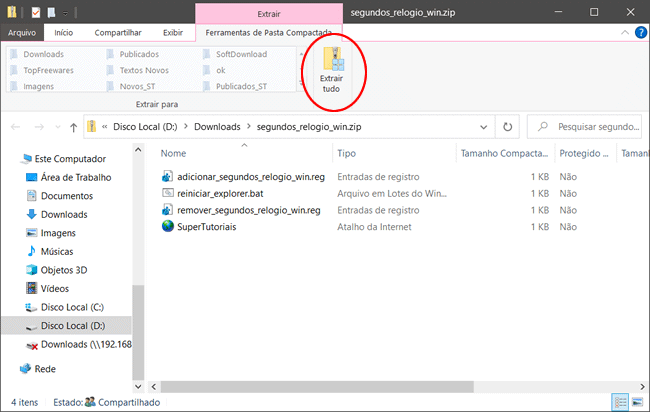Screen dimensions: 650x412
Task: Select reiniciar_explorer.bat batch file
Action: 220,193
